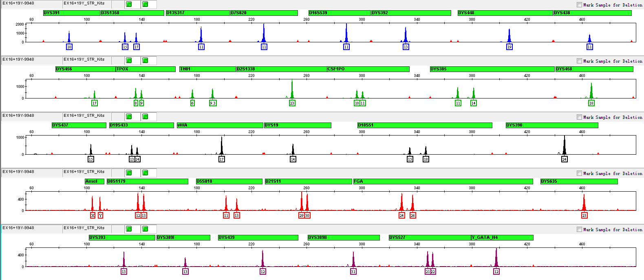Screen dimensions: 644x280
Task: Select the D2S1338 marker header bar
Action: point(282,69)
